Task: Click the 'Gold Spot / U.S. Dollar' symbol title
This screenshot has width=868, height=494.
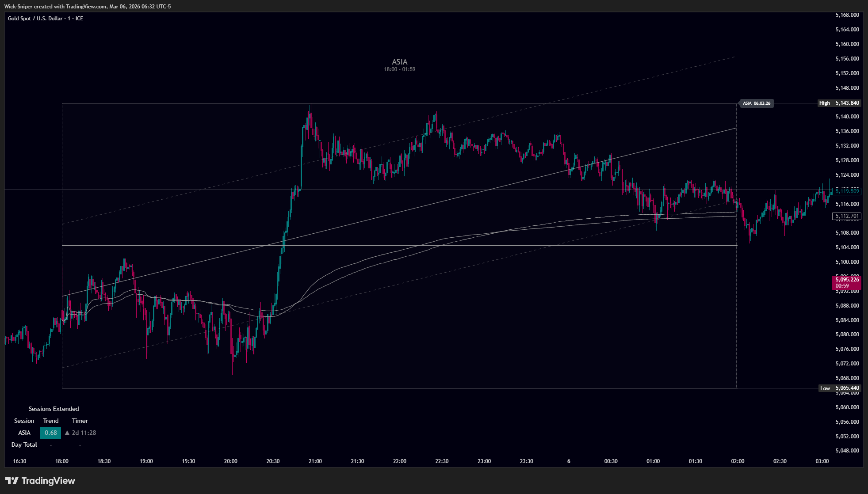Action: [x=35, y=19]
